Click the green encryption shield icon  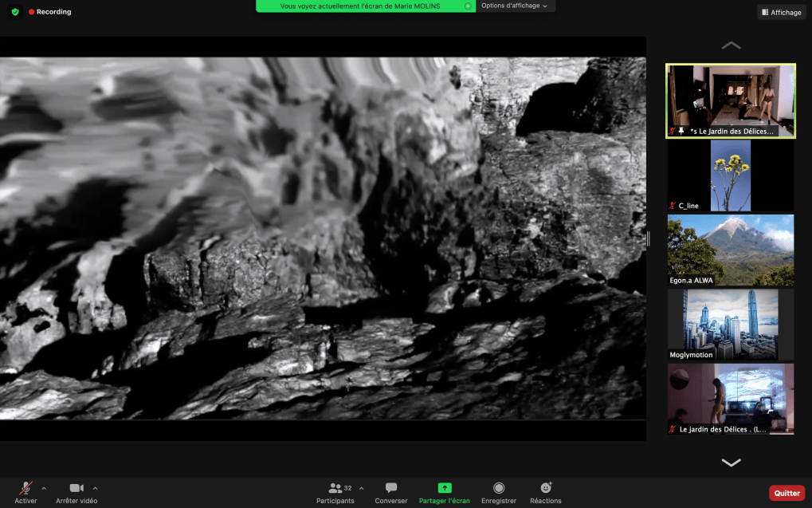pos(15,12)
